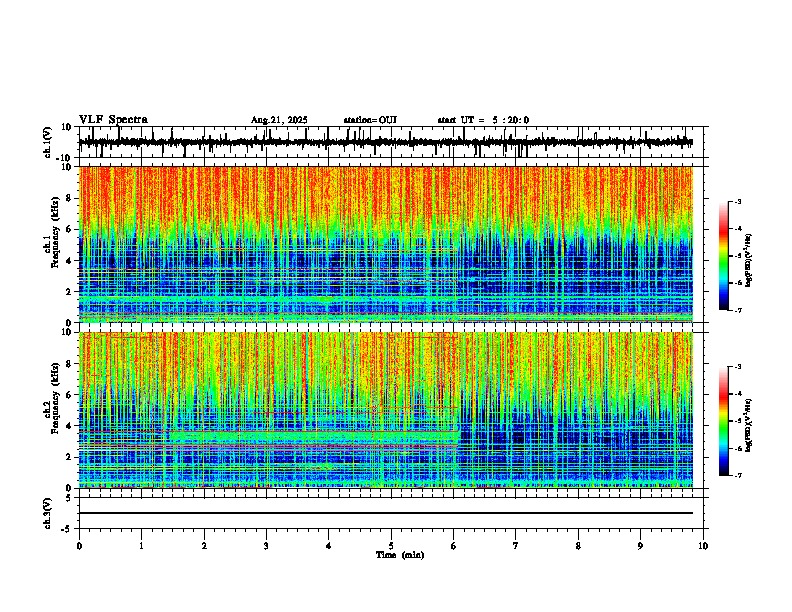Click time axis tick label "7"
The height and width of the screenshot is (612, 792).
516,546
